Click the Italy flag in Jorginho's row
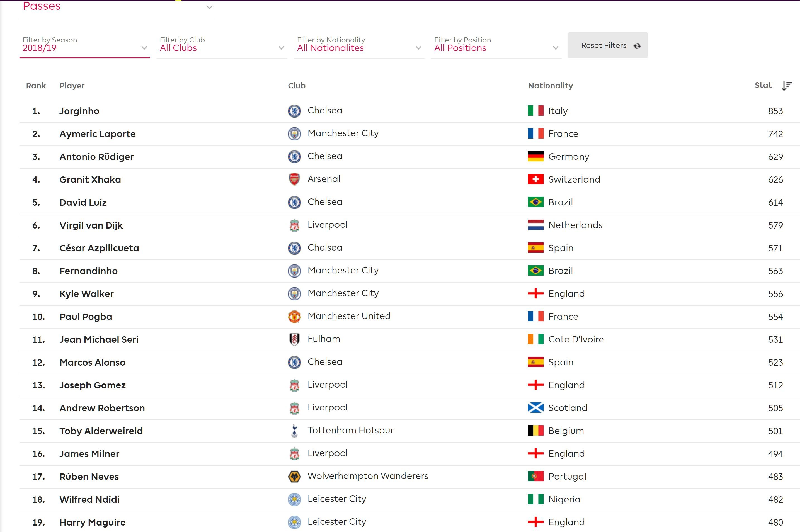The image size is (800, 532). click(x=535, y=111)
